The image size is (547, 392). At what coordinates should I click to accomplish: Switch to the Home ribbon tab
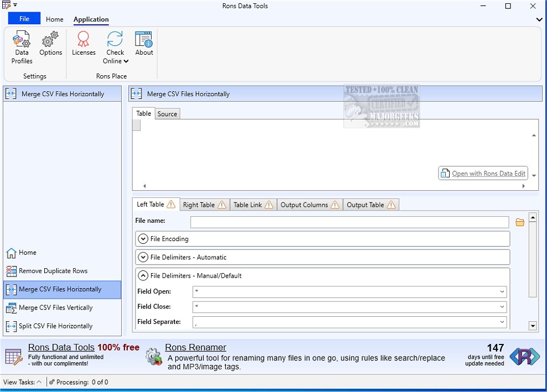click(x=54, y=19)
